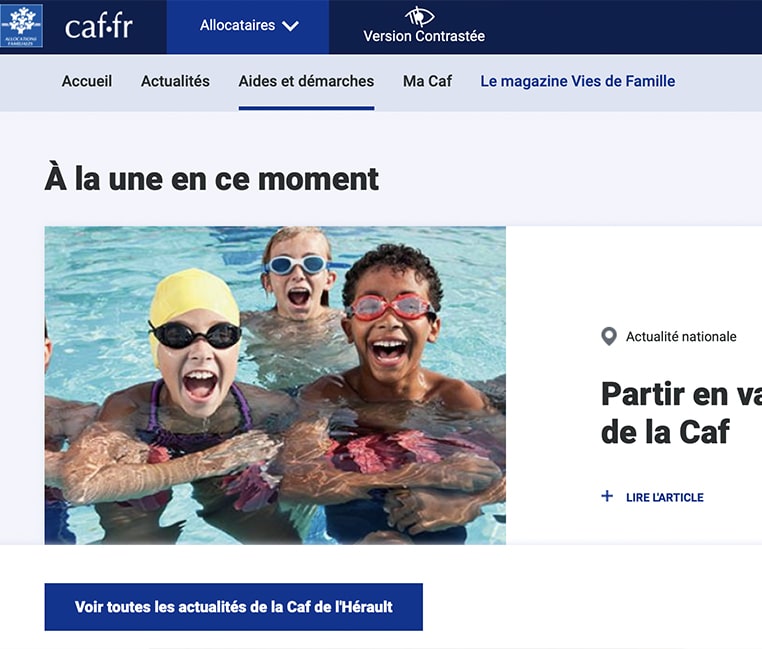
Task: Open the Ma Caf menu item
Action: [x=428, y=81]
